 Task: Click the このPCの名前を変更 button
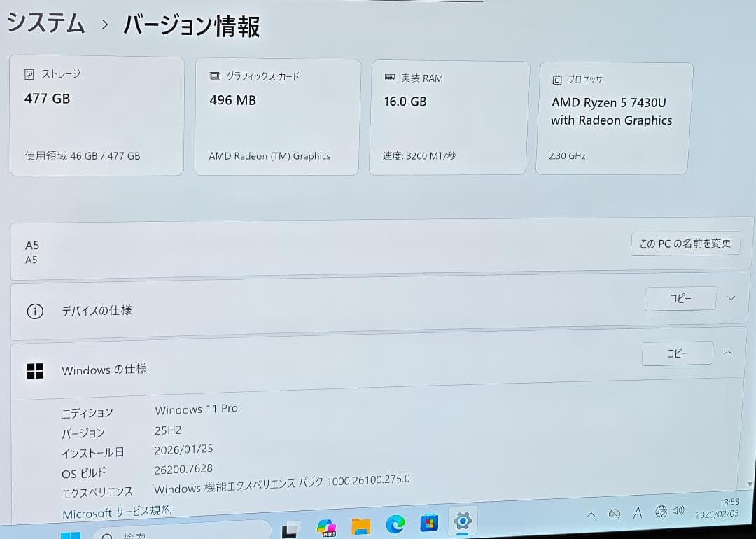coord(685,244)
